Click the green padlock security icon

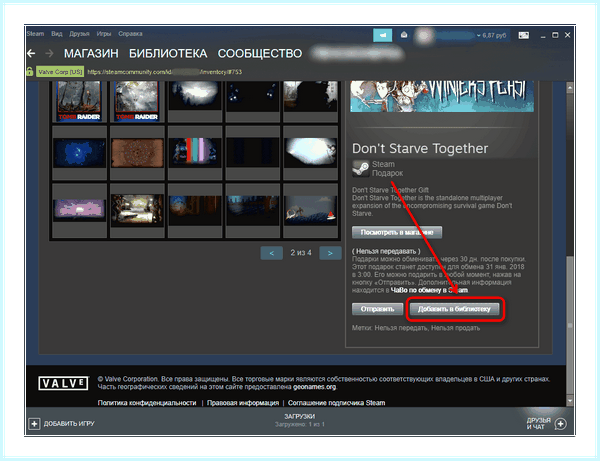click(29, 71)
